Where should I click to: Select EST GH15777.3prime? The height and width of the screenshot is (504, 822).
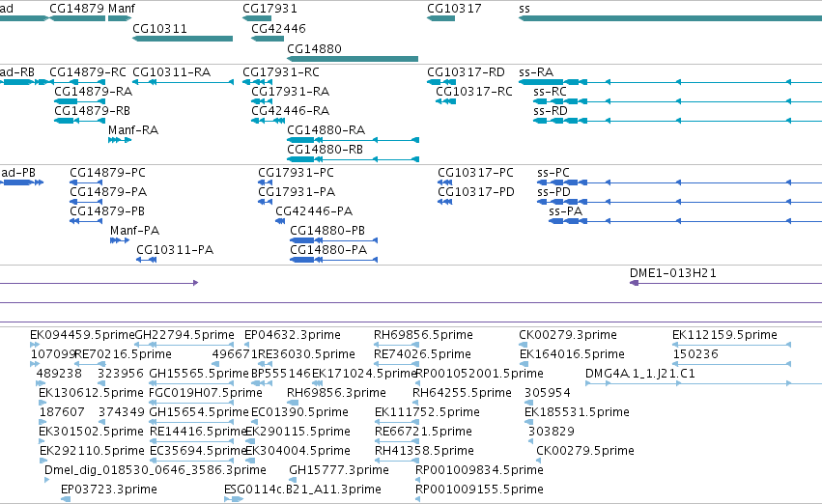pyautogui.click(x=339, y=470)
